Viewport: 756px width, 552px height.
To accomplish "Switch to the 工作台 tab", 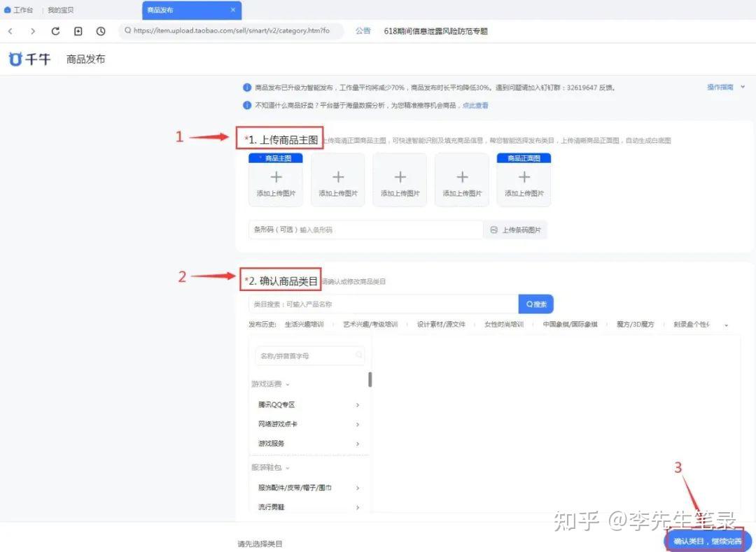I will [19, 10].
